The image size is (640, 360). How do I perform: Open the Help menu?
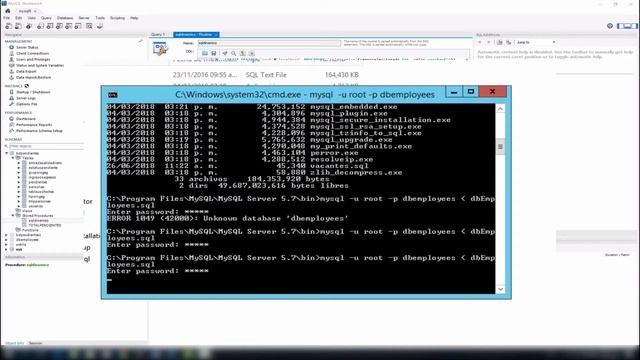(134, 18)
